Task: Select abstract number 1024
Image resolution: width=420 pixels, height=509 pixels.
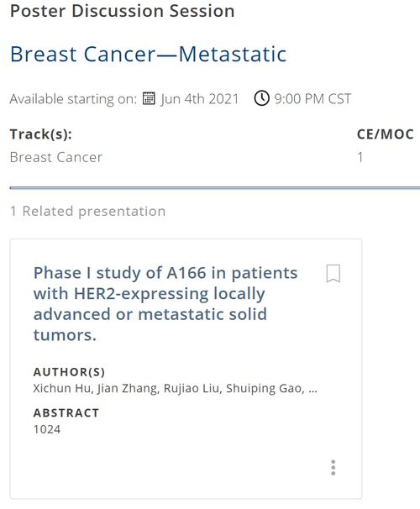Action: (x=47, y=429)
